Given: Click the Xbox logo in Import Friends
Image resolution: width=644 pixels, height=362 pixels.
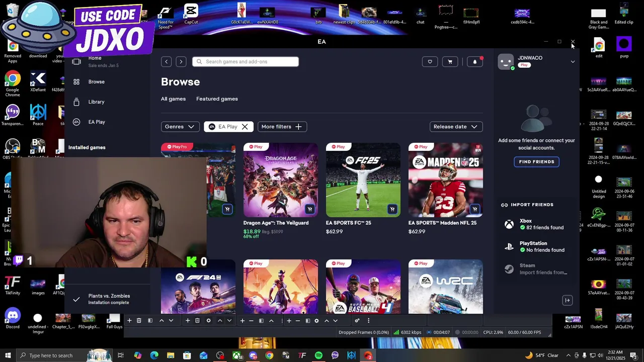Looking at the screenshot, I should pyautogui.click(x=509, y=225).
